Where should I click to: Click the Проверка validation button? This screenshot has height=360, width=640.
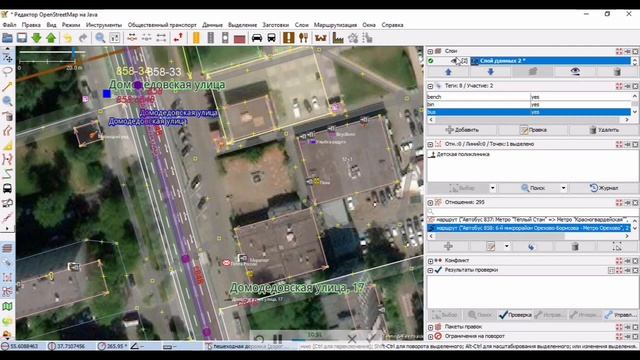515,315
